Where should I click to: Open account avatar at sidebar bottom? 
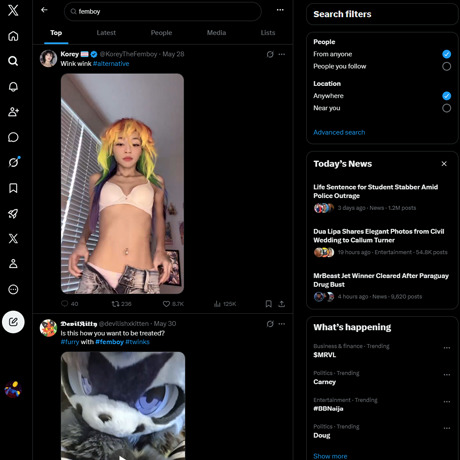pos(13,389)
